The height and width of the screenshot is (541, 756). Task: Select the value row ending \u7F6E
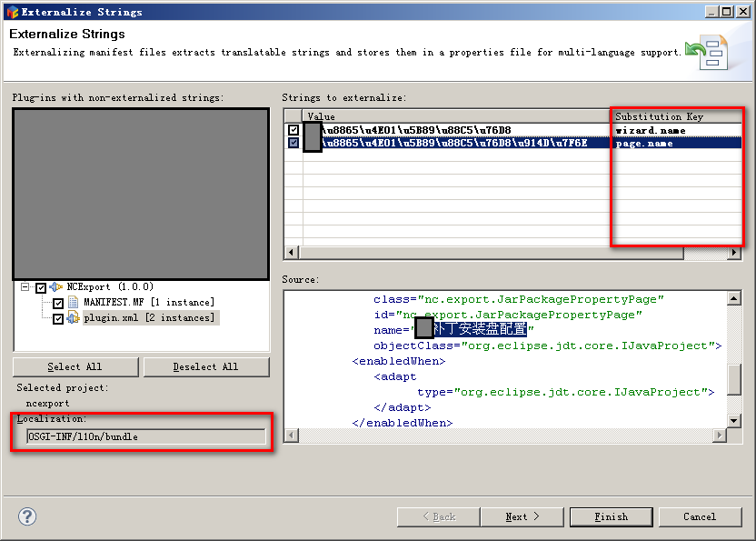pyautogui.click(x=454, y=144)
